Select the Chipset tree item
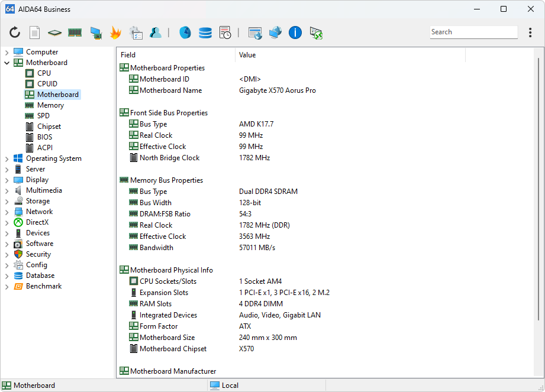This screenshot has height=392, width=545. click(49, 127)
